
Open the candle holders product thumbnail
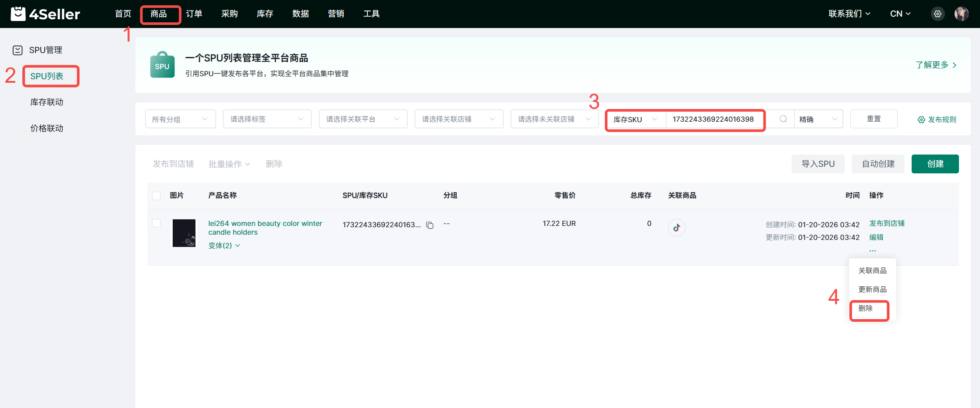pyautogui.click(x=184, y=233)
